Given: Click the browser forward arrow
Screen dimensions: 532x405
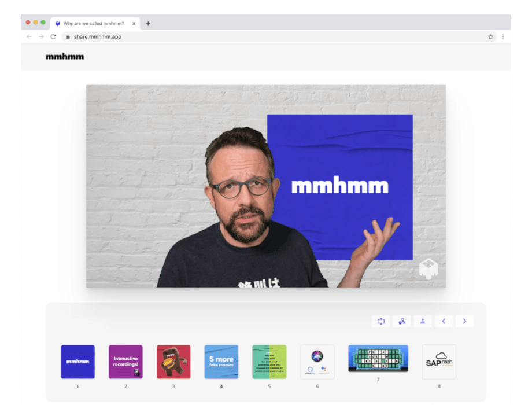Looking at the screenshot, I should (41, 36).
